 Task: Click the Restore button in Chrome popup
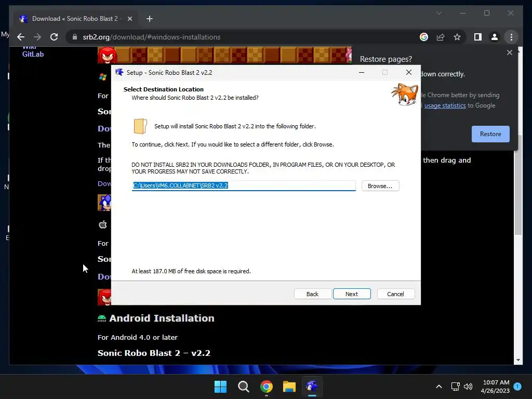(x=490, y=134)
